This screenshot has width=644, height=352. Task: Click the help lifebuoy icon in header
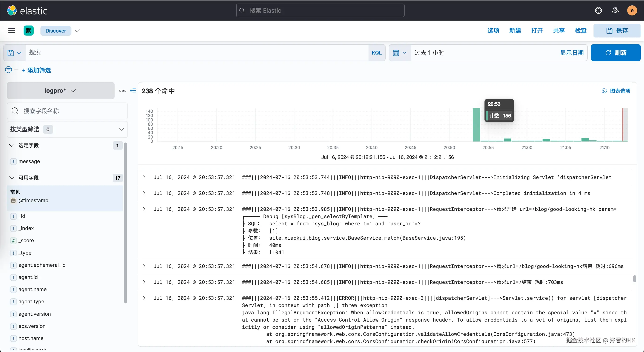[x=598, y=11]
